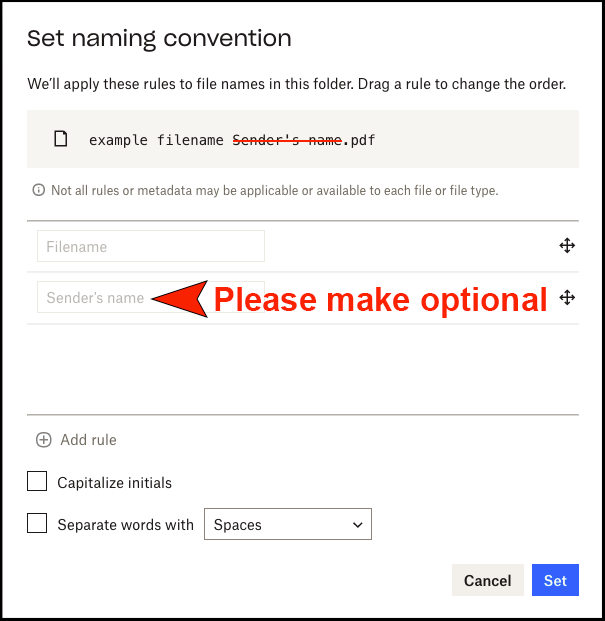Image resolution: width=605 pixels, height=621 pixels.
Task: Click the info icon beside the metadata note
Action: coord(39,190)
